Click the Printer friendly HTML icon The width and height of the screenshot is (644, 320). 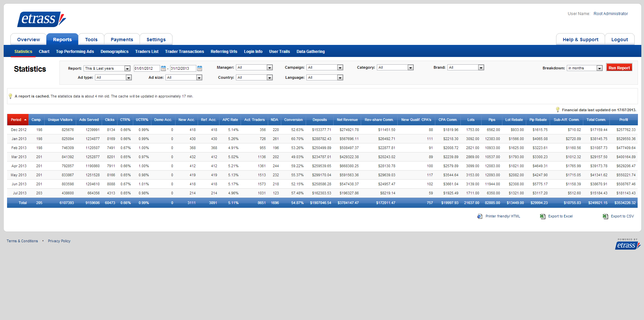480,216
